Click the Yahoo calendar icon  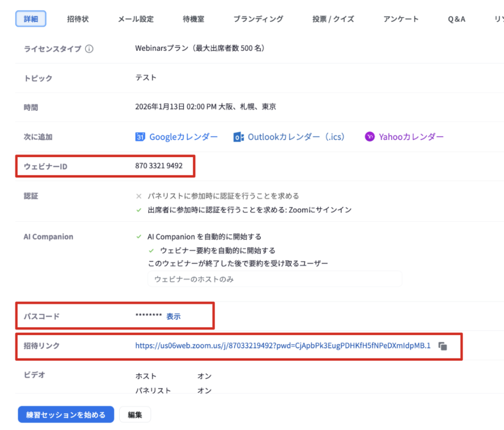pos(370,137)
